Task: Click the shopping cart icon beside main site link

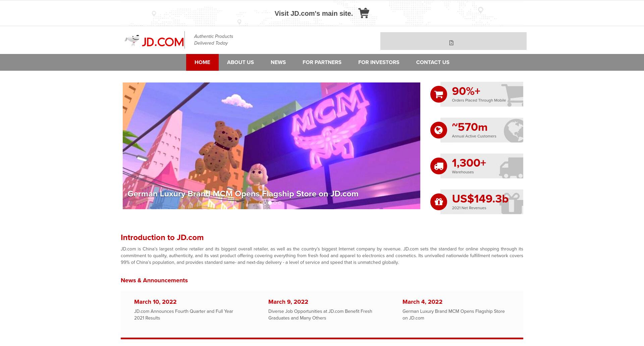Action: tap(364, 13)
